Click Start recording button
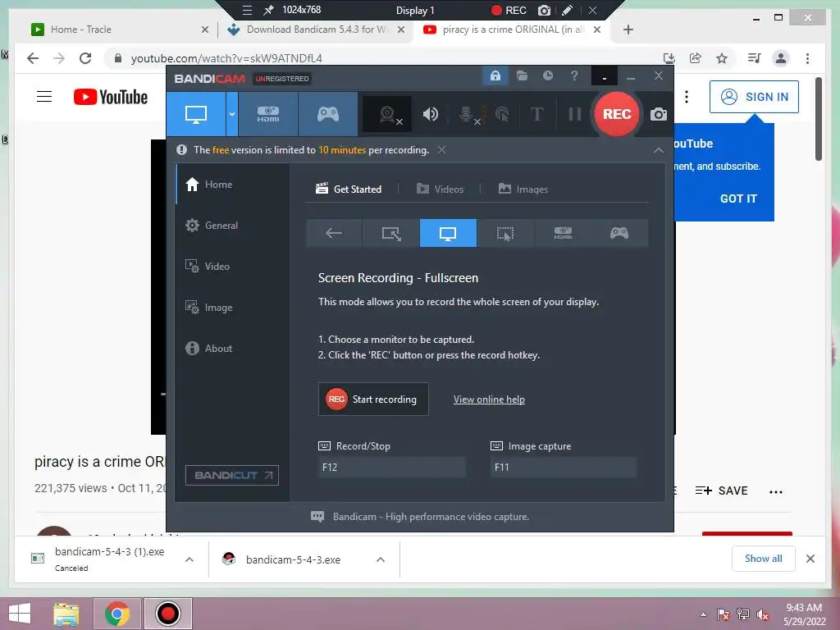 click(x=373, y=399)
